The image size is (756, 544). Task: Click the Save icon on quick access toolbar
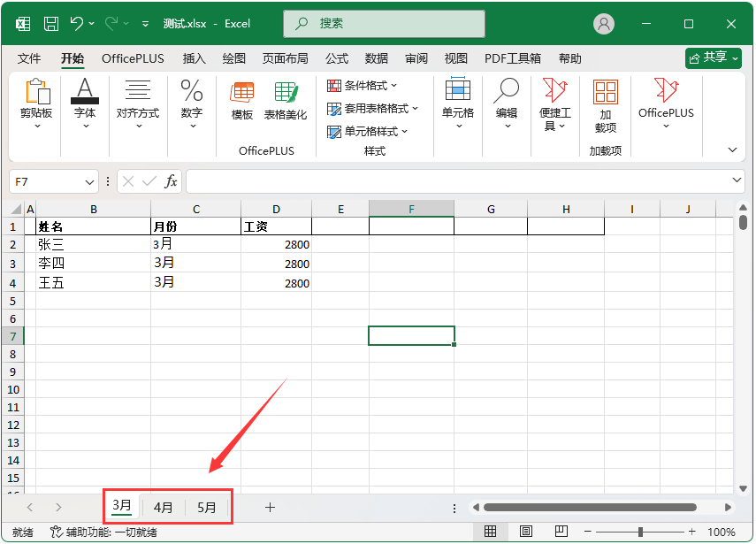tap(51, 23)
